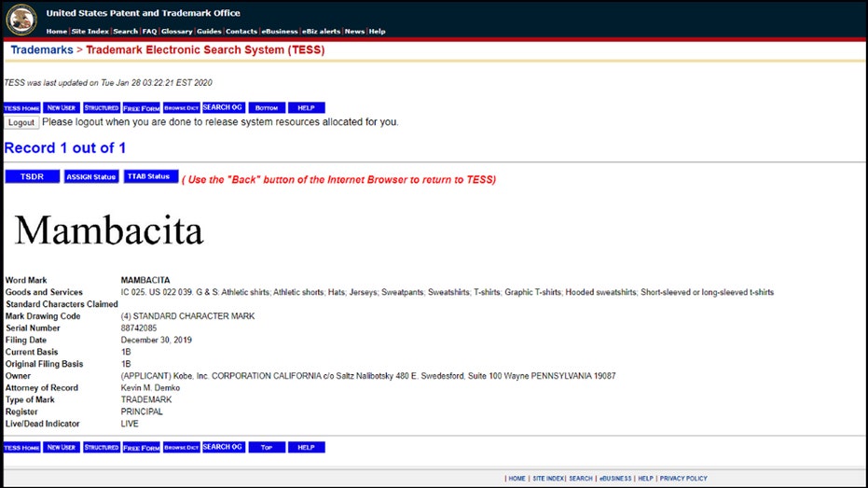Open News header link
Screen dimensions: 868x488
tap(354, 32)
